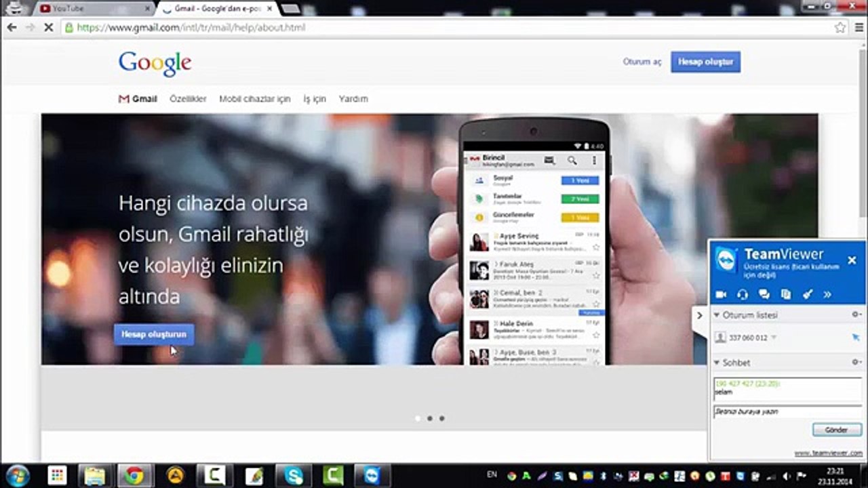Collapse TeamViewer panel with side arrow
The height and width of the screenshot is (488, 868).
(700, 316)
